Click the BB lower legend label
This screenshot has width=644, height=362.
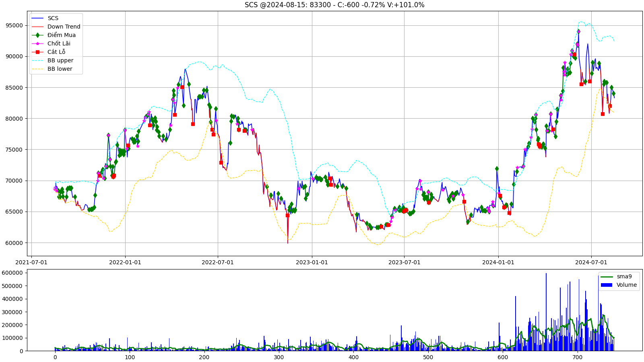tap(60, 69)
